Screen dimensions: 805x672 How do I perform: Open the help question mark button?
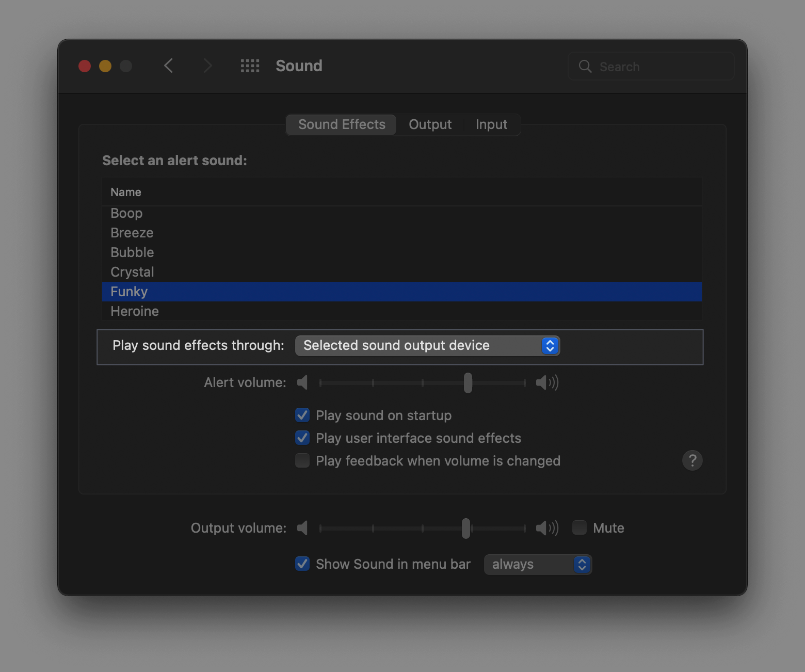coord(692,460)
